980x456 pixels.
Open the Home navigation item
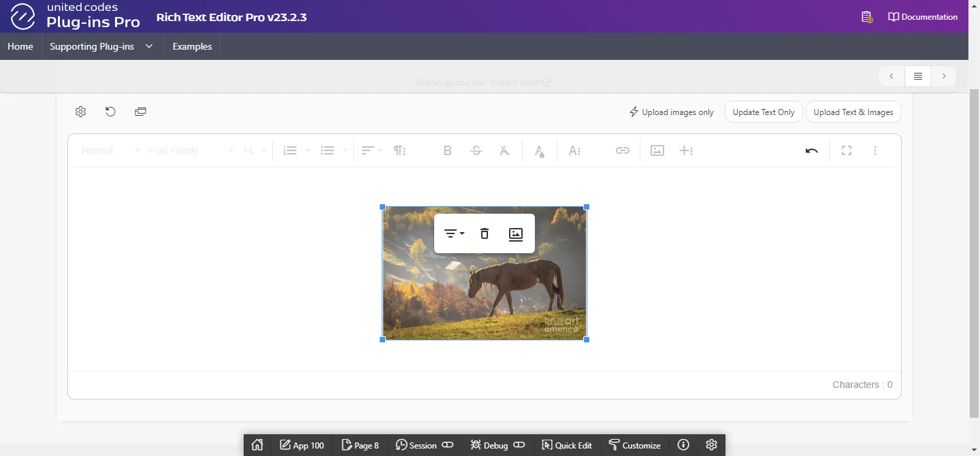coord(20,46)
